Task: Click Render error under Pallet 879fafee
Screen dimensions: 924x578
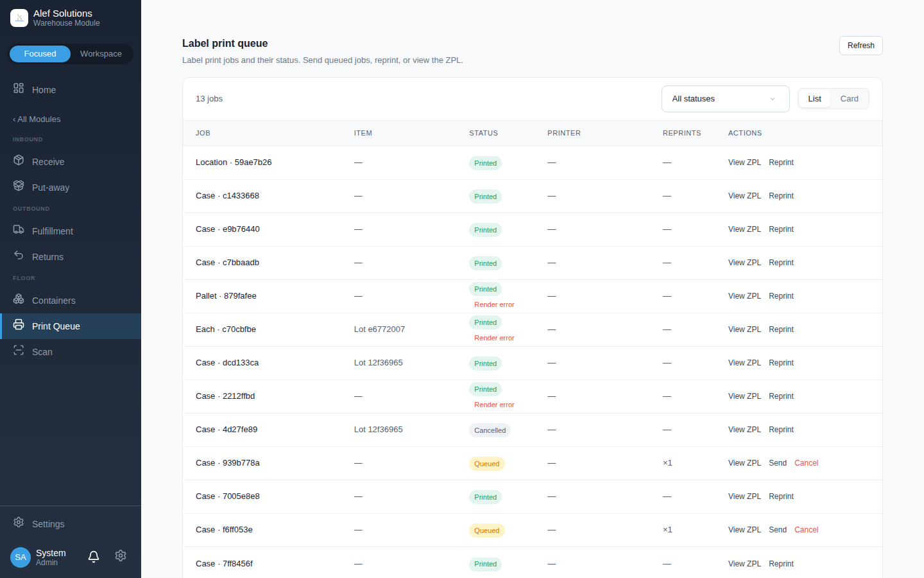Action: point(494,304)
